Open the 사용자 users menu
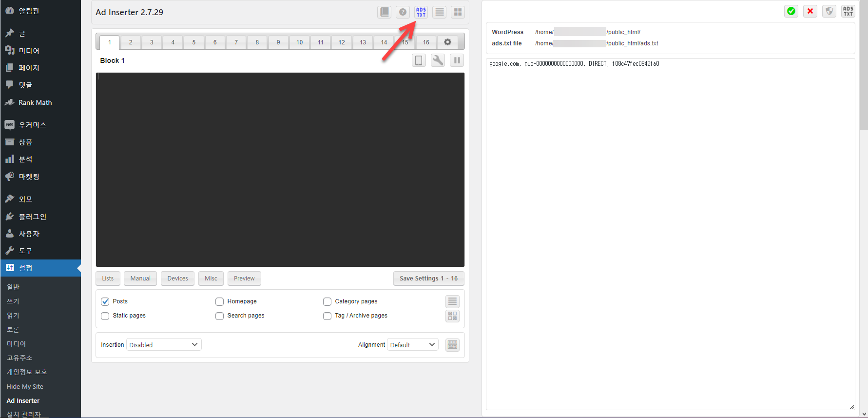868x418 pixels. pos(40,234)
